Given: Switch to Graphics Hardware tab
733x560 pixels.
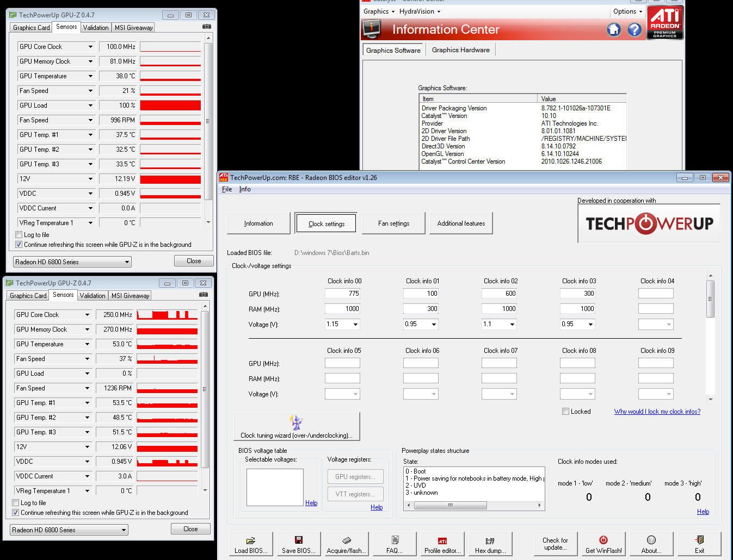Looking at the screenshot, I should tap(461, 50).
